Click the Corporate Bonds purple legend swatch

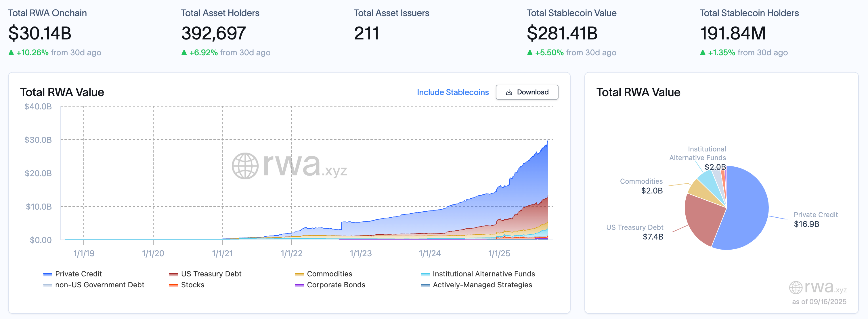click(299, 285)
